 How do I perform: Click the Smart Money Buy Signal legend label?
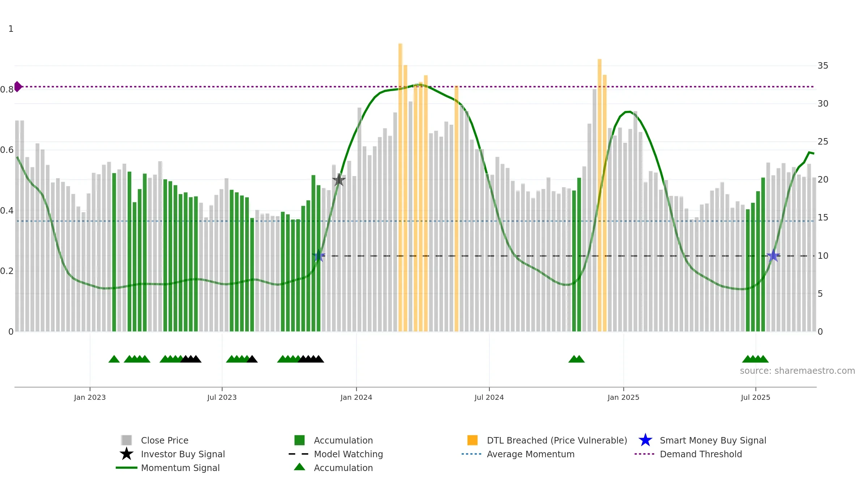pos(713,440)
